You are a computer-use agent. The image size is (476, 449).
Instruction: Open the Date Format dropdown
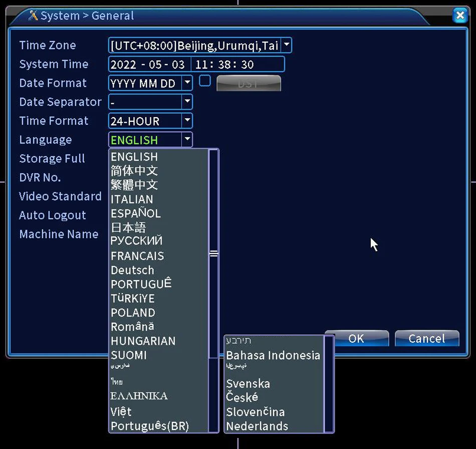[187, 83]
